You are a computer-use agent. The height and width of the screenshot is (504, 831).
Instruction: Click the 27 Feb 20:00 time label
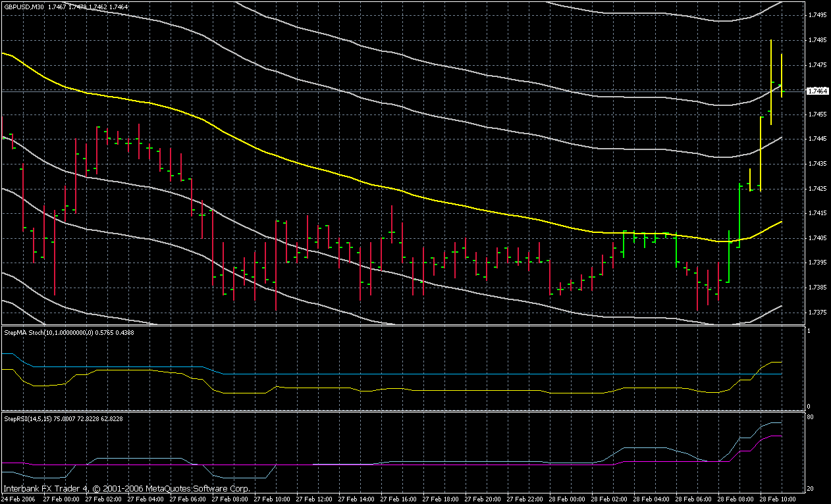point(483,499)
